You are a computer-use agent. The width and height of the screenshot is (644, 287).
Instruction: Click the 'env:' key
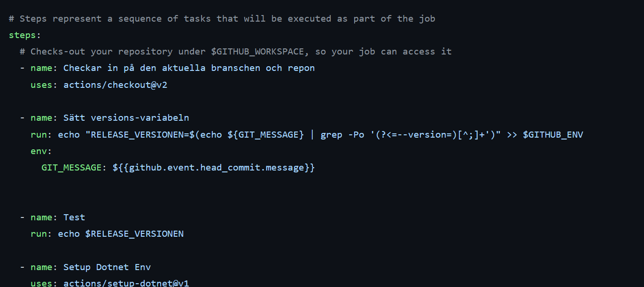pos(41,151)
